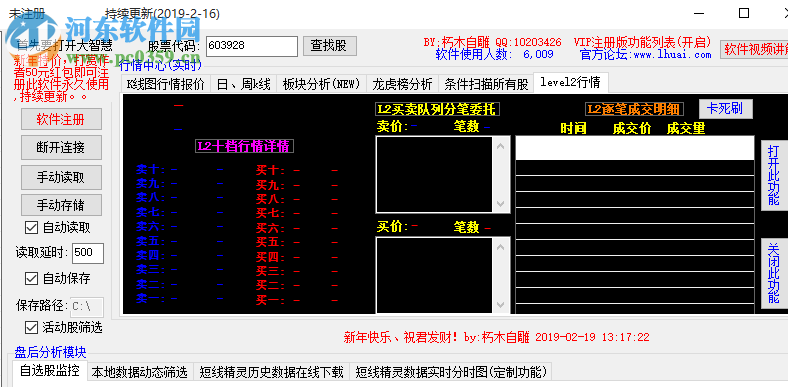Click the 买一 row label
788x387 pixels.
pyautogui.click(x=270, y=301)
